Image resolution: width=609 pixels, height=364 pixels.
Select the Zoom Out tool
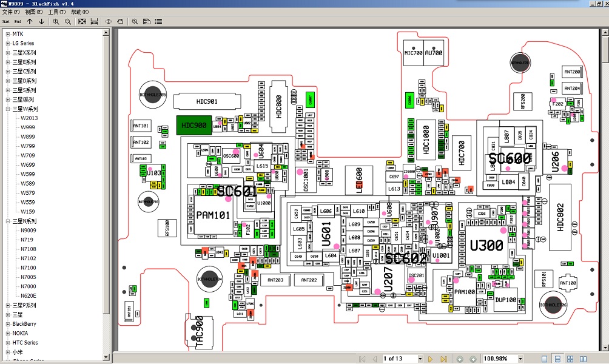(67, 21)
